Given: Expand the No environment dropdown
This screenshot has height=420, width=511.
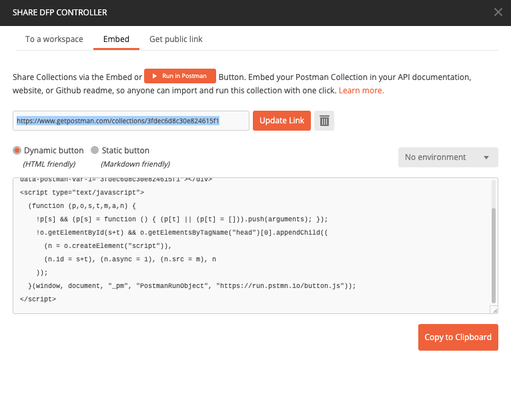Looking at the screenshot, I should 448,157.
